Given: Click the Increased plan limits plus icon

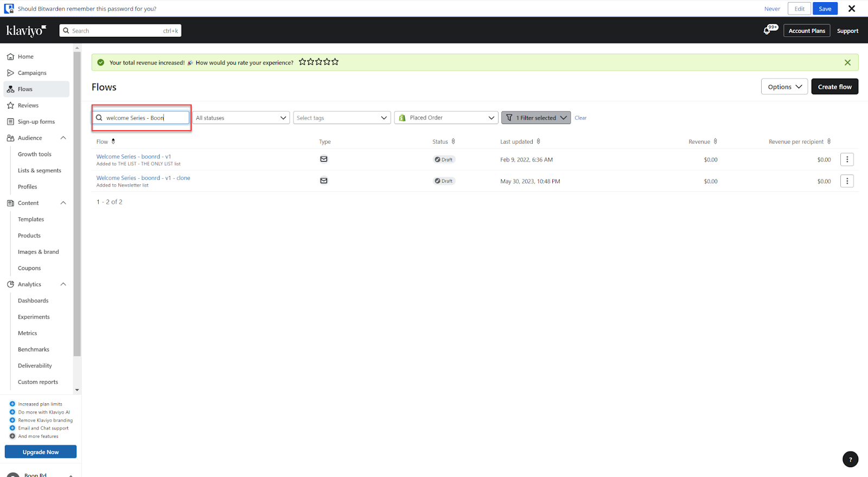Looking at the screenshot, I should [12, 404].
